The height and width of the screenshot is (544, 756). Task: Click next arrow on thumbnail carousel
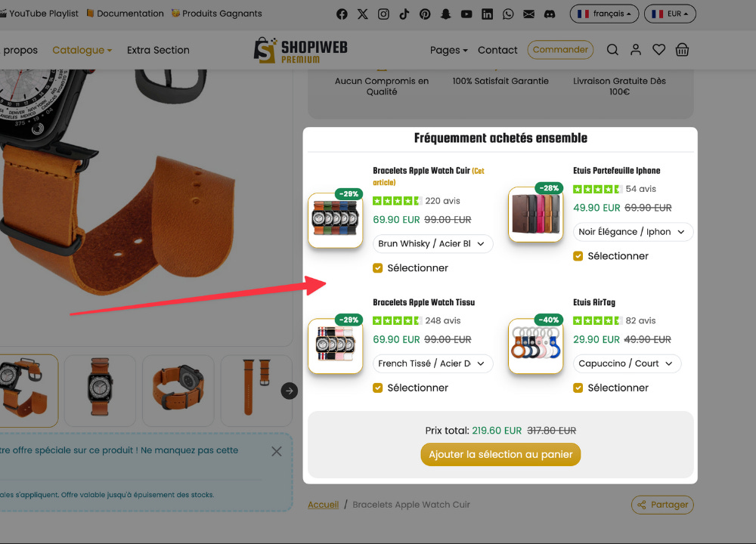[290, 391]
